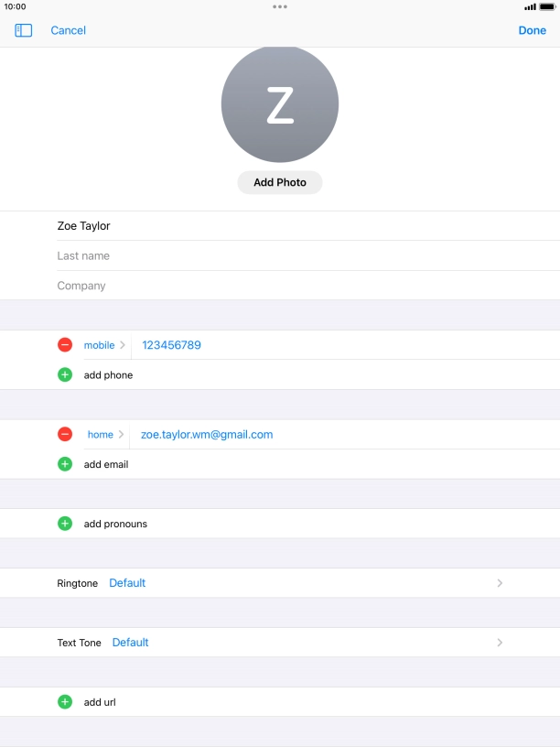The height and width of the screenshot is (747, 560).
Task: Remove home email with red minus
Action: click(x=65, y=435)
